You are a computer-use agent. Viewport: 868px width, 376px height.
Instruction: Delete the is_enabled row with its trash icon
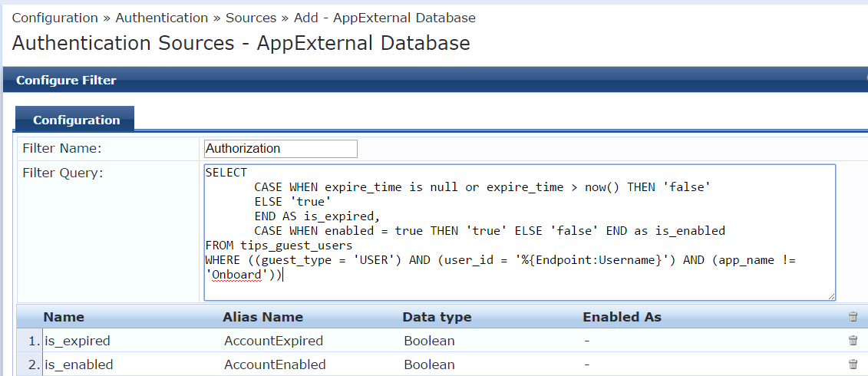tap(853, 364)
